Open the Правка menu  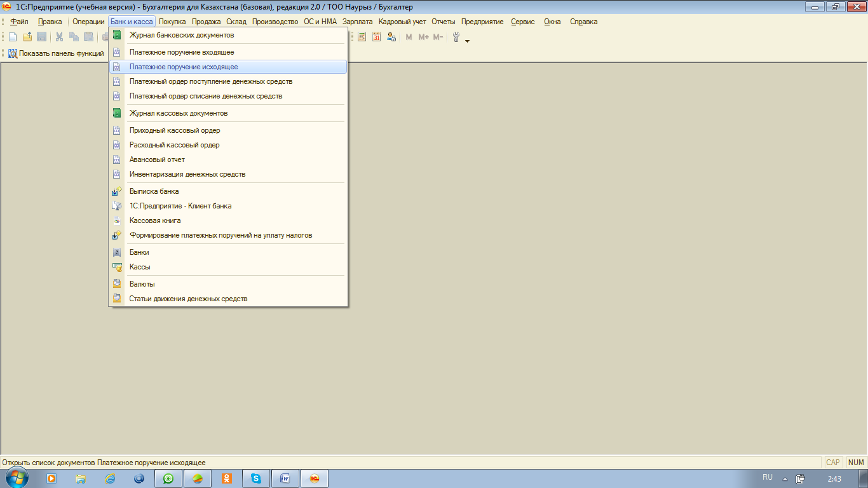tap(50, 22)
